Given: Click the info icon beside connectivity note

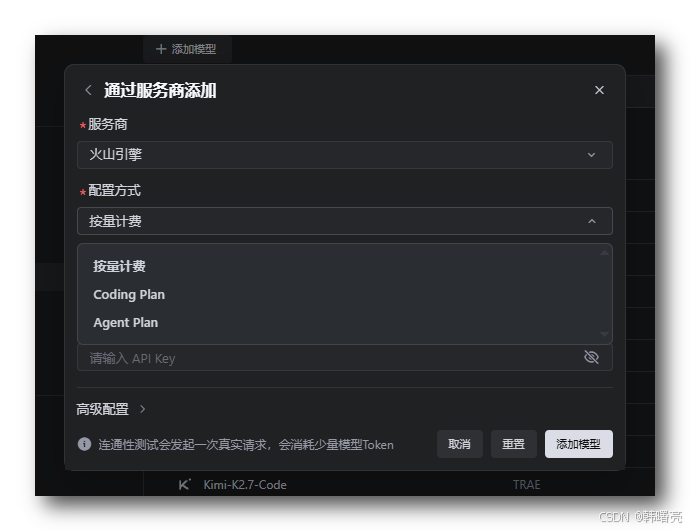Looking at the screenshot, I should 84,444.
